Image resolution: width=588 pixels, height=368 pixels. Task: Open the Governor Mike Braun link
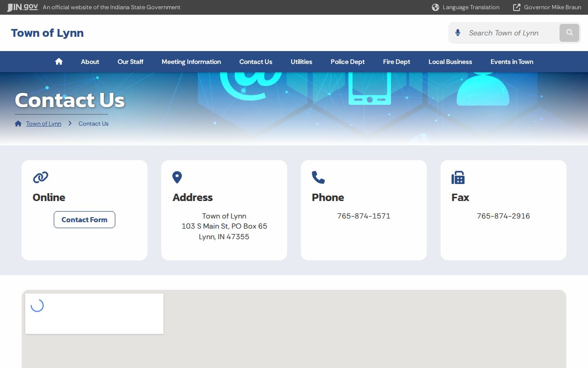pos(553,7)
